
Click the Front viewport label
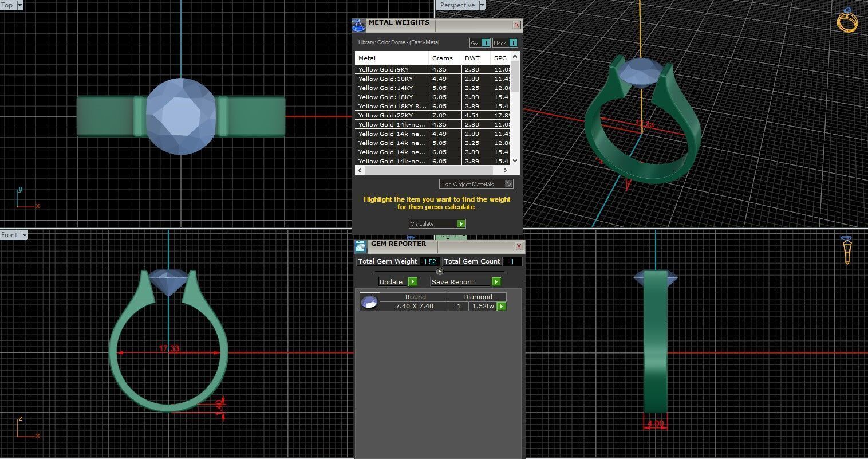click(x=10, y=235)
